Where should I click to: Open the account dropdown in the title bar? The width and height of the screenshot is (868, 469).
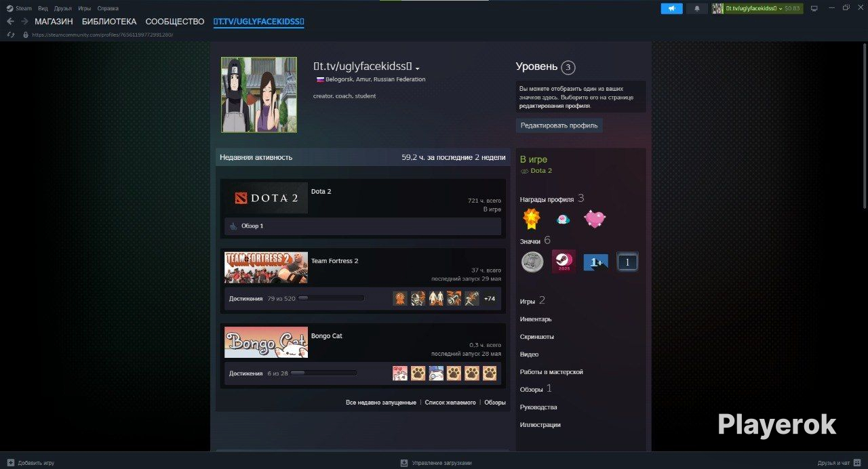tap(757, 9)
